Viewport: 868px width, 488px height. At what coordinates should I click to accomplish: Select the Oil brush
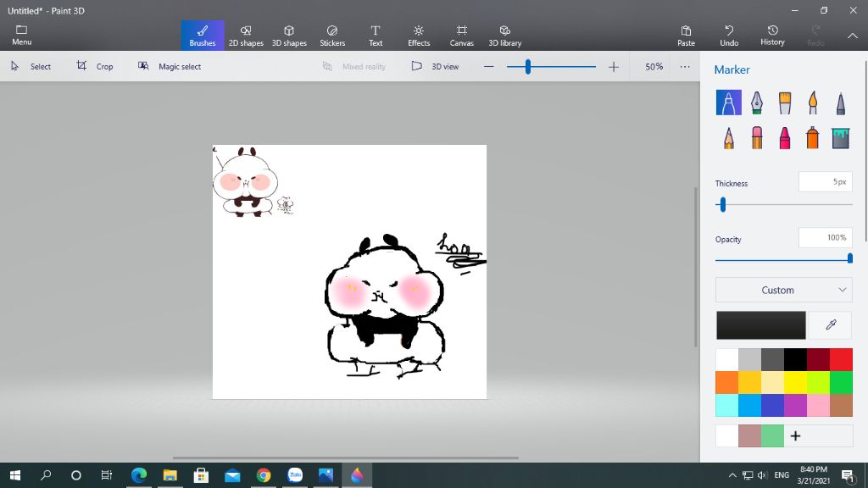[x=784, y=103]
